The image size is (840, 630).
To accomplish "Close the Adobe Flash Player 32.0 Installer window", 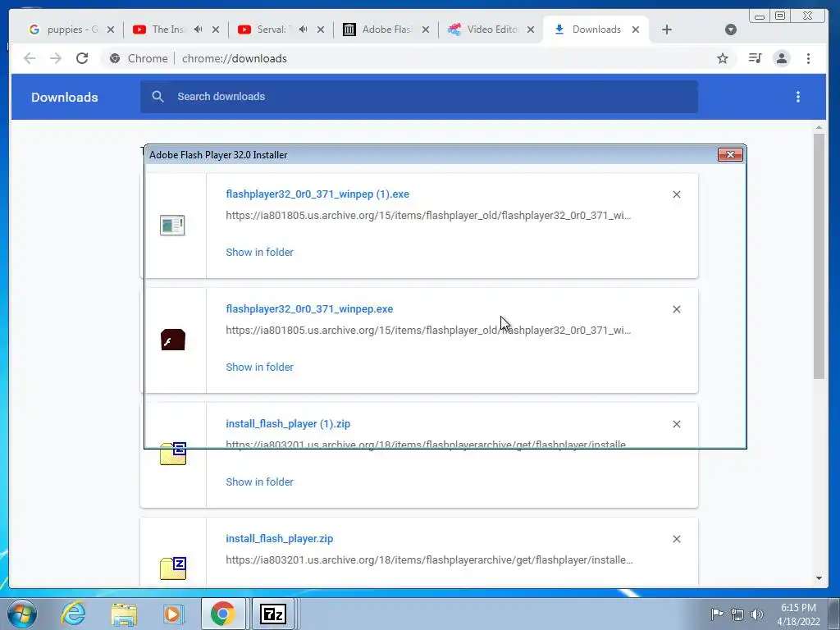I will coord(730,155).
